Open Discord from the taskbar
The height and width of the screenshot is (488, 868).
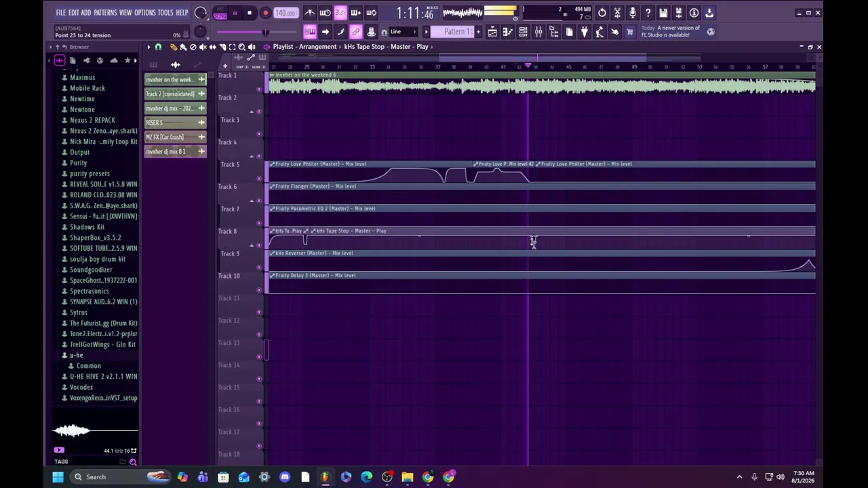click(285, 477)
